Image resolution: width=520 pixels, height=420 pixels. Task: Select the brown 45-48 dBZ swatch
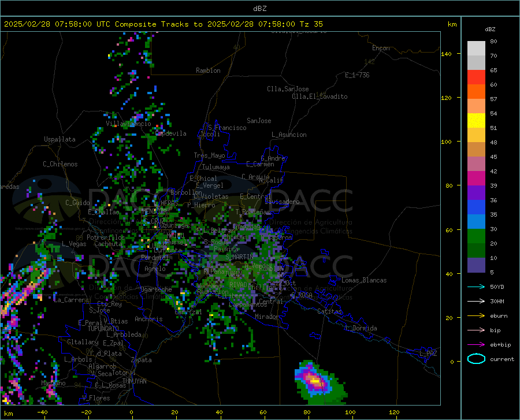click(x=476, y=150)
